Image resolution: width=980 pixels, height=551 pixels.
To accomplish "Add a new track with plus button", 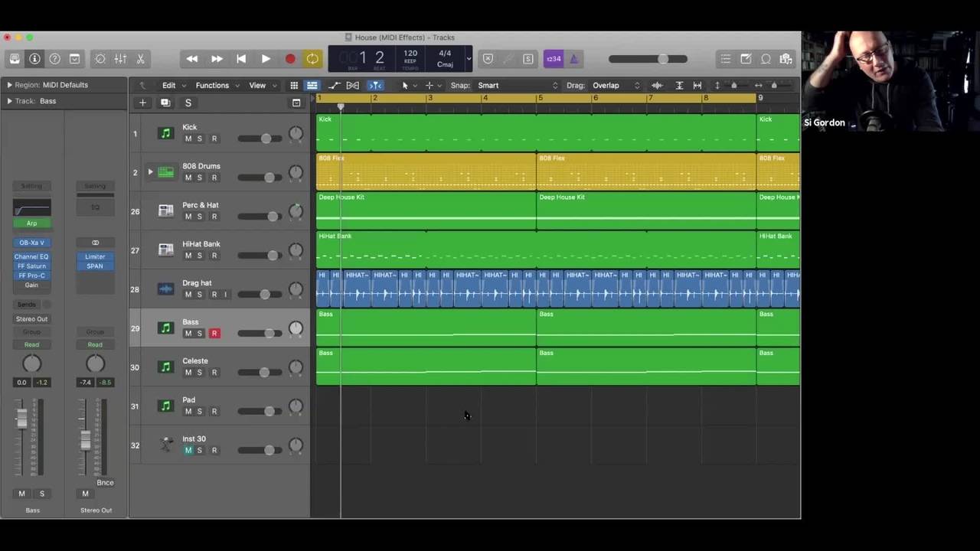I will click(142, 103).
